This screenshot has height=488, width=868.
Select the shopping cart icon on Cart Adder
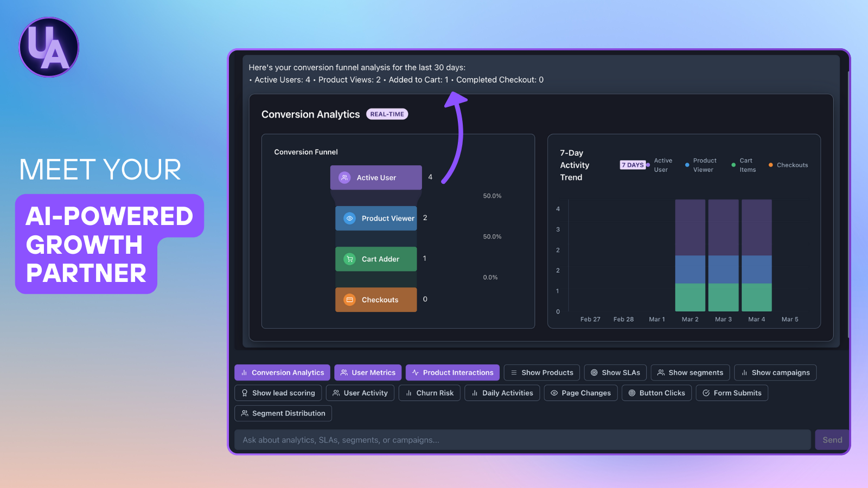coord(349,259)
